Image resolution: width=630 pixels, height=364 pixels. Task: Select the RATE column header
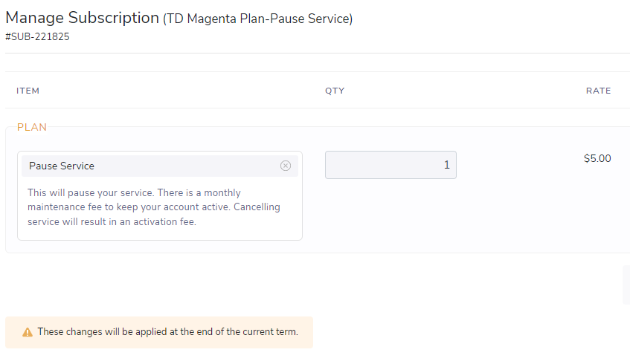(598, 91)
